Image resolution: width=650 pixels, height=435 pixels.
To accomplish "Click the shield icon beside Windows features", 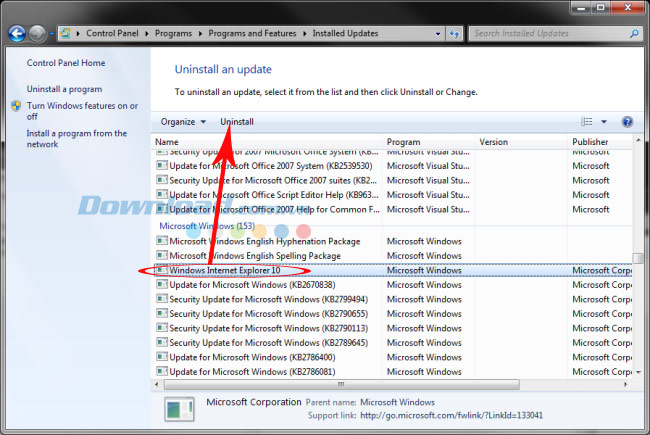I will click(x=16, y=106).
